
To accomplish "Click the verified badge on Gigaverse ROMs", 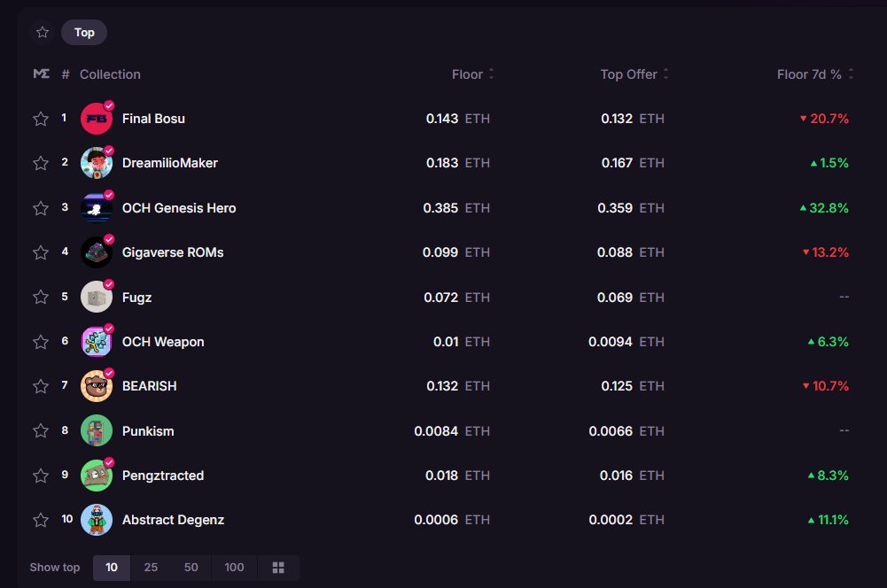I will 107,239.
